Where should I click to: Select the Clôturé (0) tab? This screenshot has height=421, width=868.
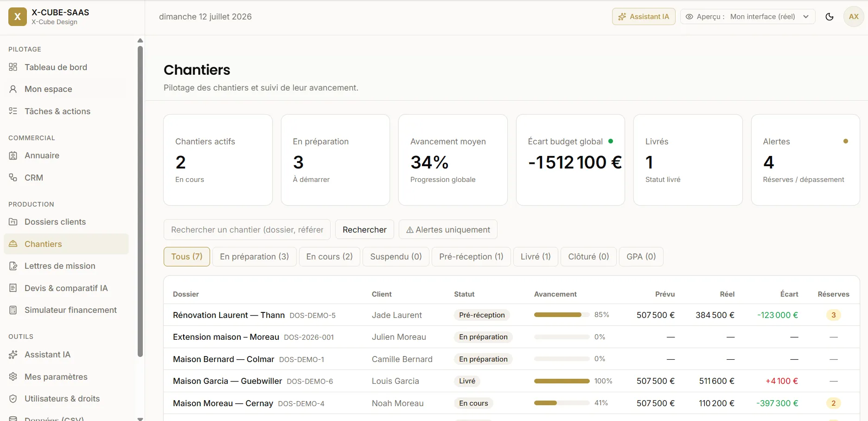(x=588, y=257)
